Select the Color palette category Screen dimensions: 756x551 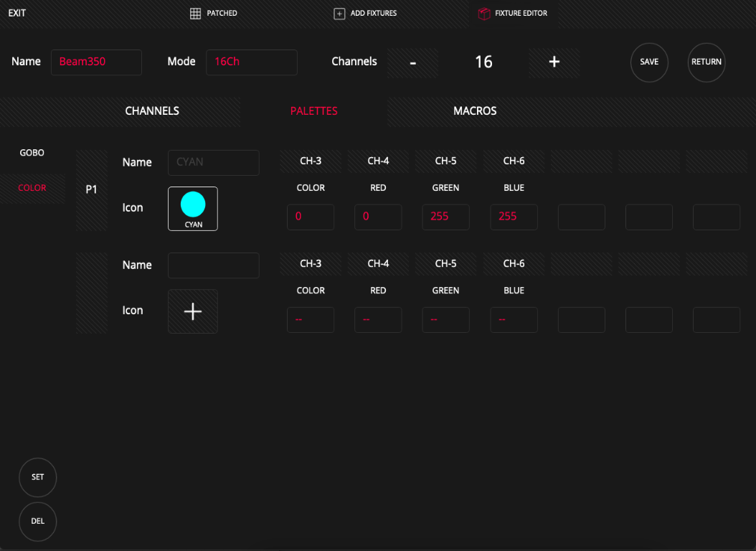pyautogui.click(x=32, y=188)
